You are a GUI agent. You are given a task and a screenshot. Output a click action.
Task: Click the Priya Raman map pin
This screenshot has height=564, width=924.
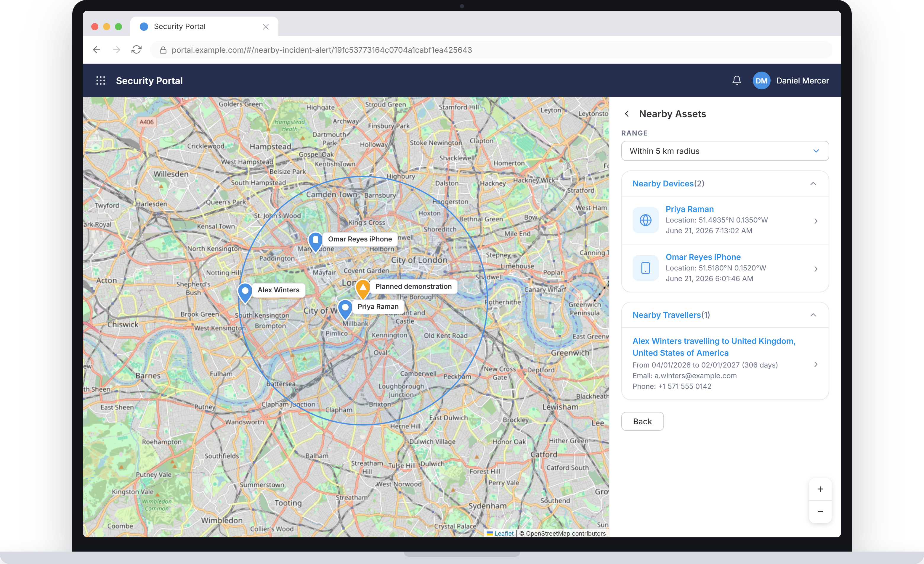345,310
